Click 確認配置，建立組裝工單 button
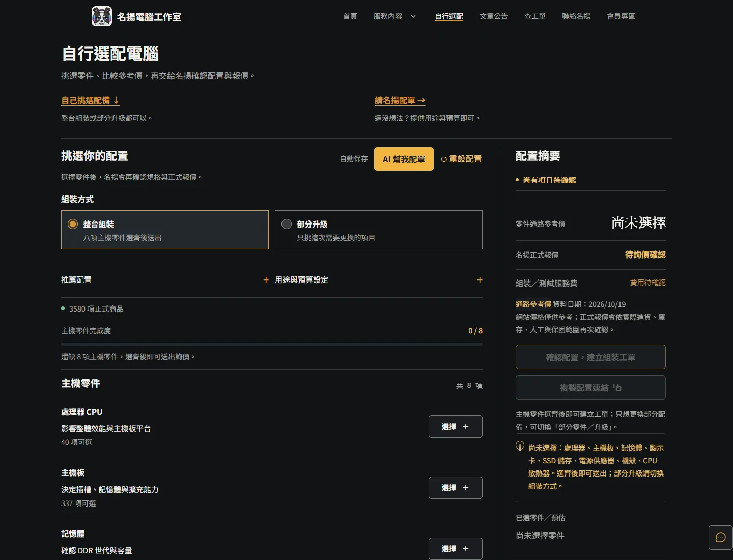 [x=590, y=357]
